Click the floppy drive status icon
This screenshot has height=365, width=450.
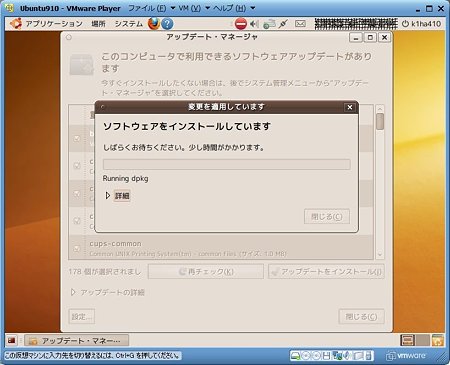327,356
